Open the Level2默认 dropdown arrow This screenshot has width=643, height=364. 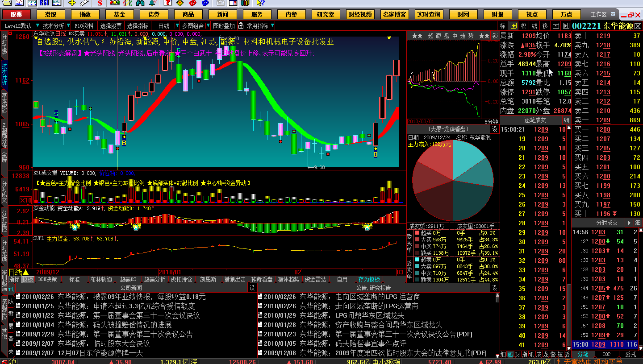pos(37,26)
